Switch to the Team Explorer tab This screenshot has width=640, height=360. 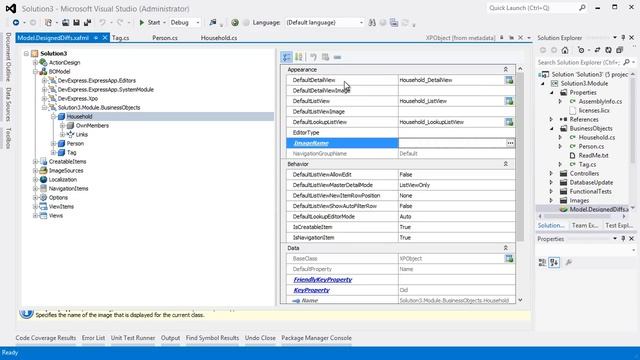pyautogui.click(x=585, y=225)
